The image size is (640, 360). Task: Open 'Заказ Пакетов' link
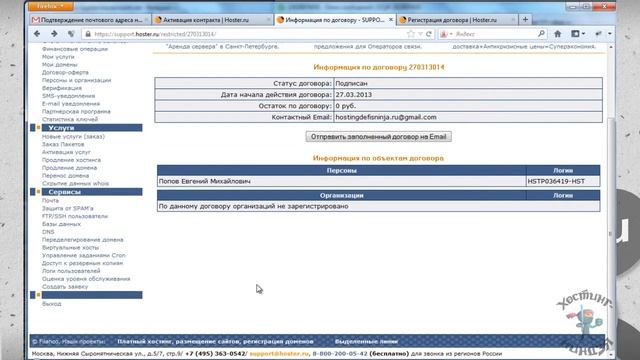(x=63, y=144)
